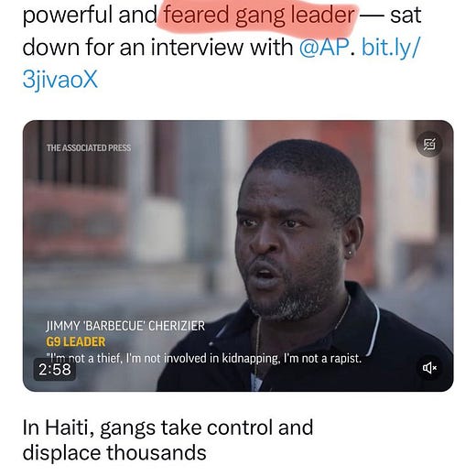Image resolution: width=476 pixels, height=476 pixels.
Task: Click the 3jivaoX link text
Action: click(x=60, y=80)
